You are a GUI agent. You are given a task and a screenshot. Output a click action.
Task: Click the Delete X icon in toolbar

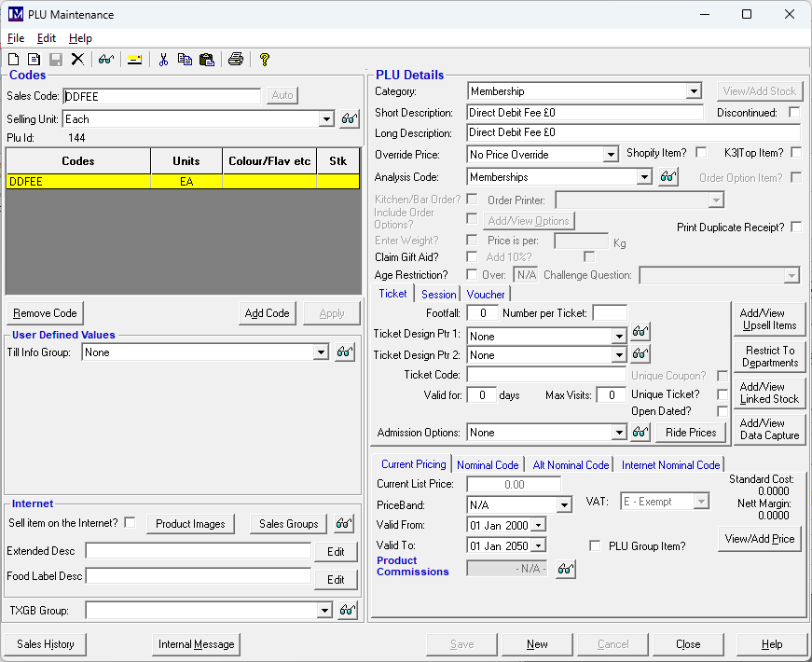click(77, 60)
